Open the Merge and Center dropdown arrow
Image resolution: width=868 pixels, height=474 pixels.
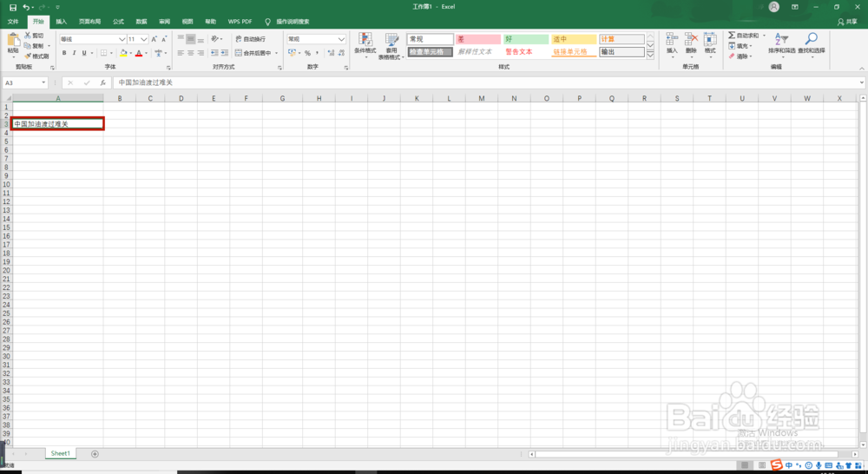[x=276, y=53]
